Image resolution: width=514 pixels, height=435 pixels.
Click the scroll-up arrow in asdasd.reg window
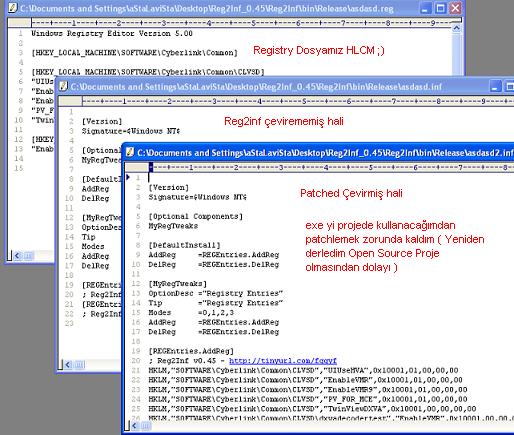[x=456, y=29]
